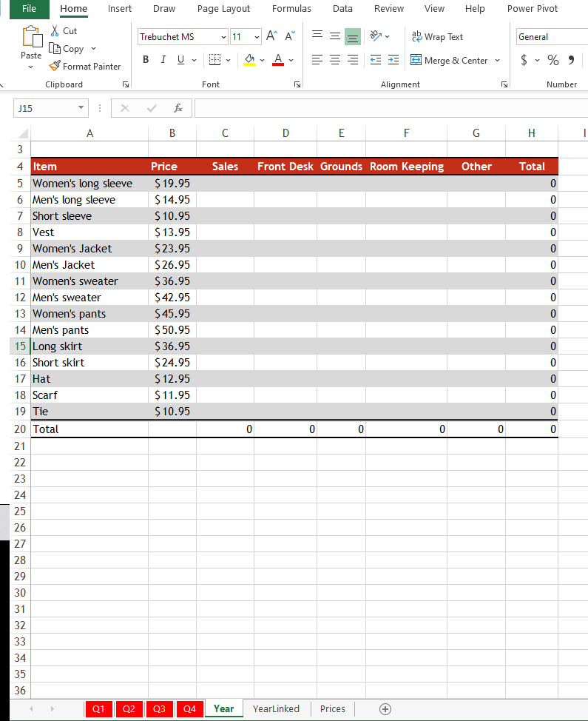The height and width of the screenshot is (721, 588).
Task: Apply red Font Color
Action: 278,60
